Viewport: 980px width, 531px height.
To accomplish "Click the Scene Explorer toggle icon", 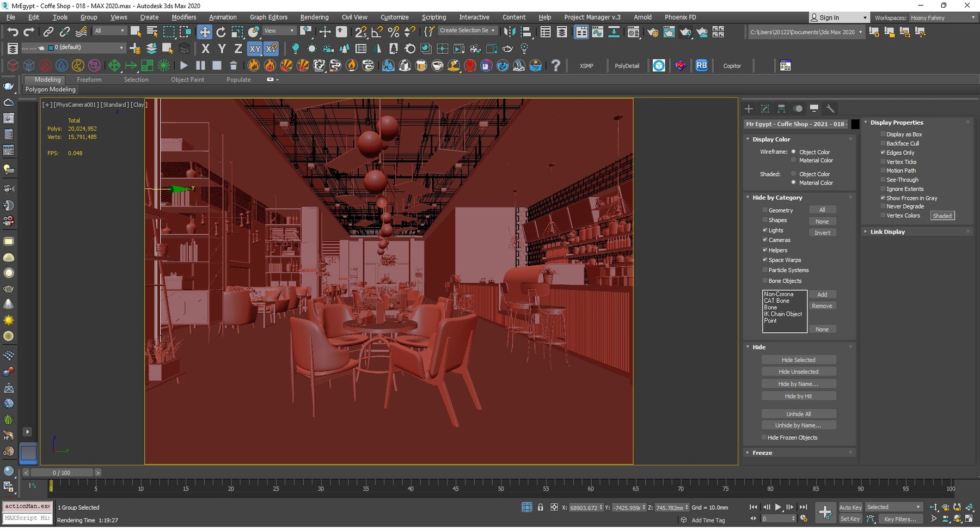I will click(x=546, y=32).
